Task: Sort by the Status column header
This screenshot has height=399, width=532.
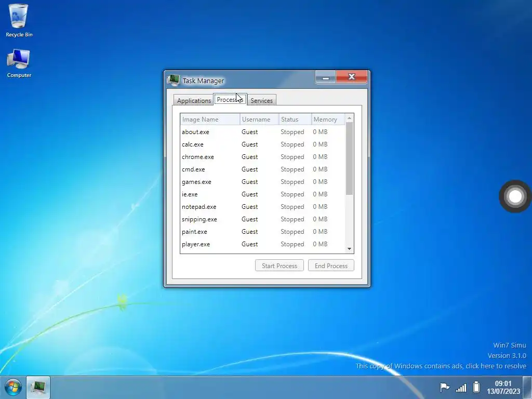Action: tap(295, 119)
